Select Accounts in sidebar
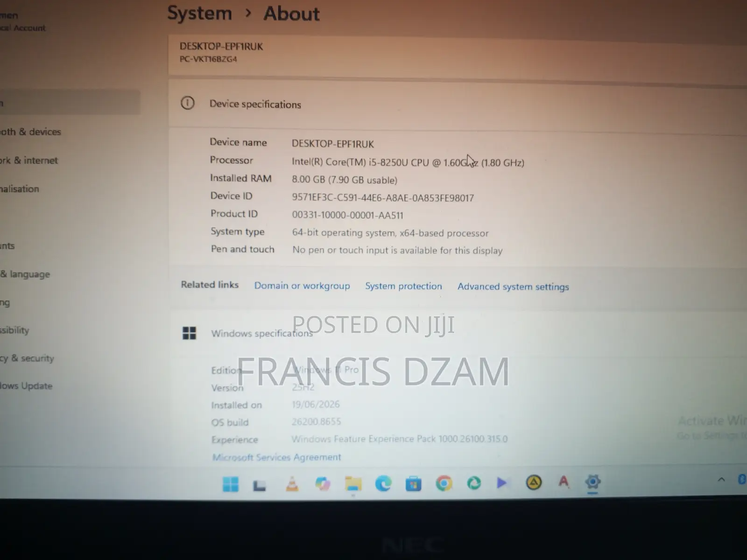The height and width of the screenshot is (560, 747). tap(7, 245)
